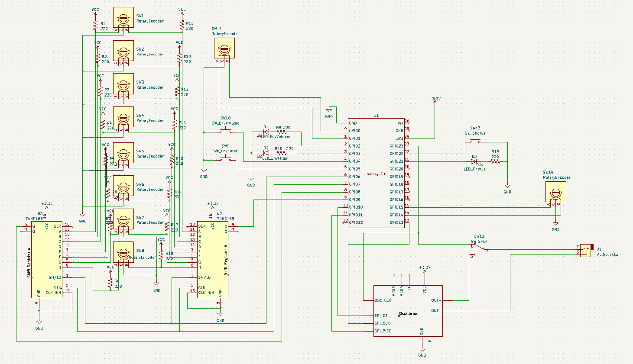Select the SW5 rotary encoder symbol
Image resolution: width=633 pixels, height=364 pixels.
(123, 153)
